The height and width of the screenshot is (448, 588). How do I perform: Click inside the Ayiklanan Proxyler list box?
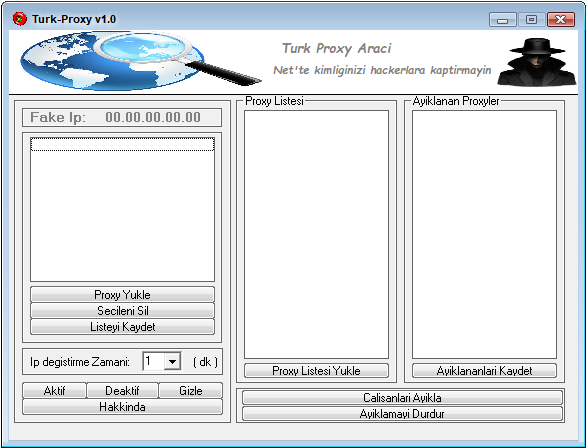pyautogui.click(x=484, y=234)
